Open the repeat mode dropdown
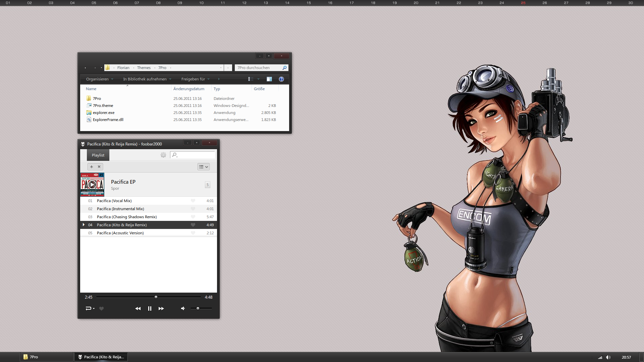 click(90, 308)
